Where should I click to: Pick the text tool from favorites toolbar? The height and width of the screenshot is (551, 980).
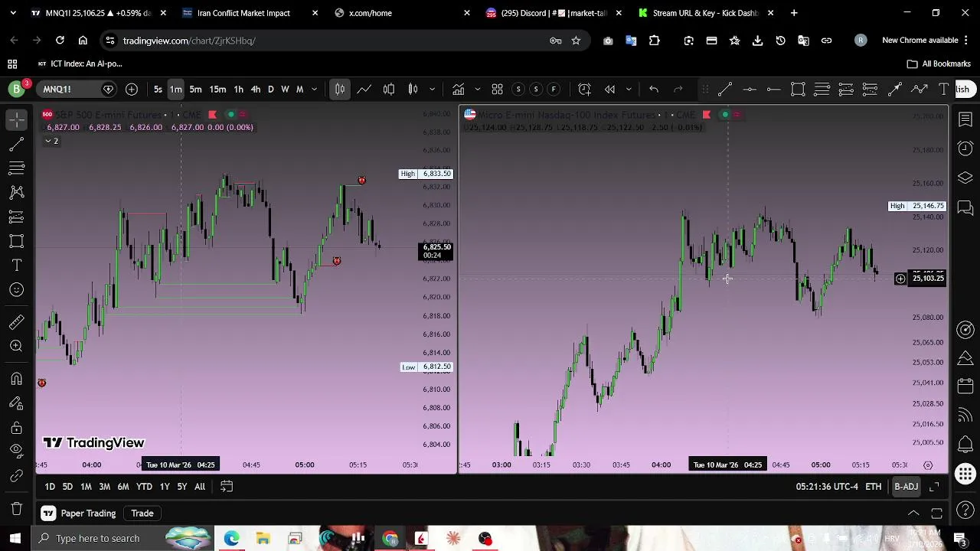pyautogui.click(x=944, y=90)
